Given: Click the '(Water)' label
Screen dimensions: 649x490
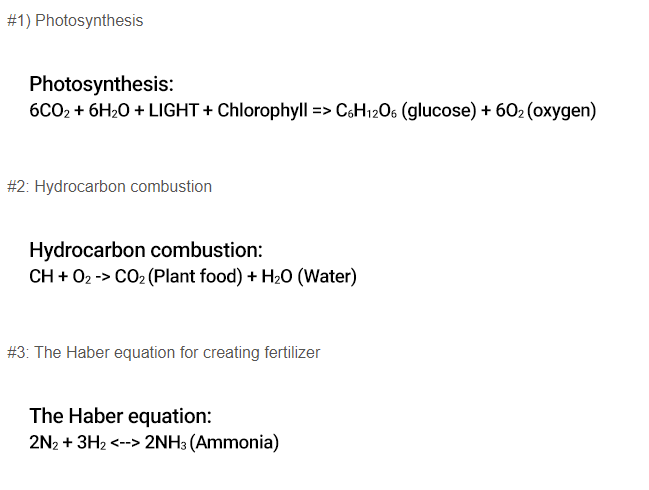Looking at the screenshot, I should 326,276.
